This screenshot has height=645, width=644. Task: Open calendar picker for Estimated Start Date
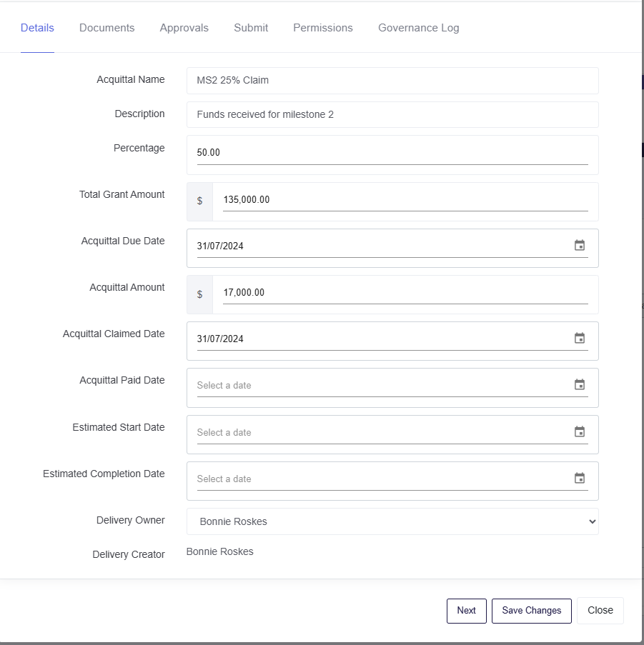tap(580, 432)
